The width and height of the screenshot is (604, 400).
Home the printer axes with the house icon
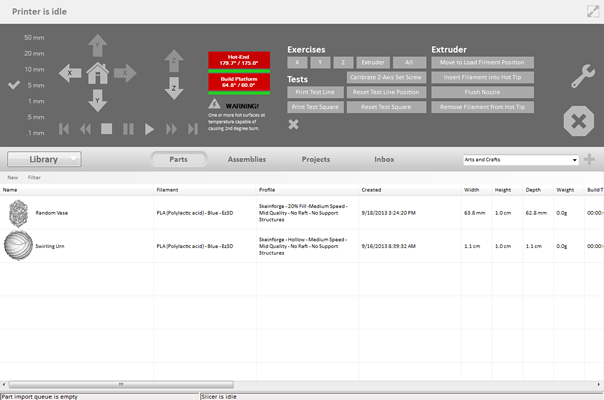(97, 73)
